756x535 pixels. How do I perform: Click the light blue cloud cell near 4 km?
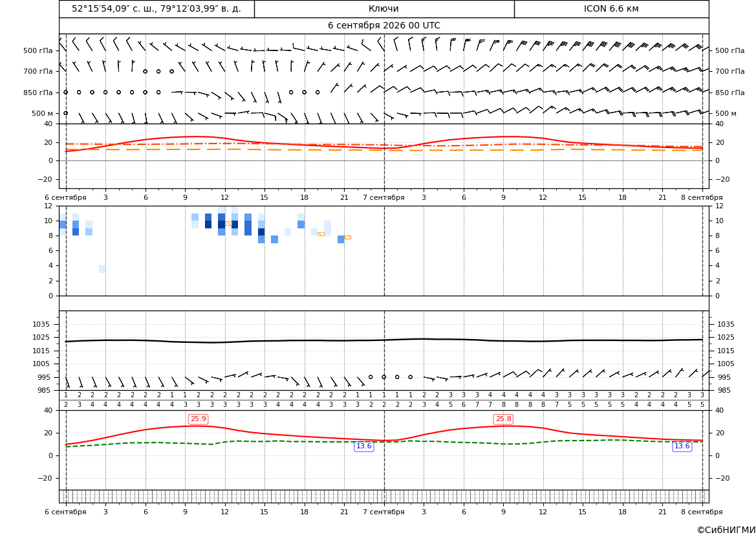[x=102, y=269]
